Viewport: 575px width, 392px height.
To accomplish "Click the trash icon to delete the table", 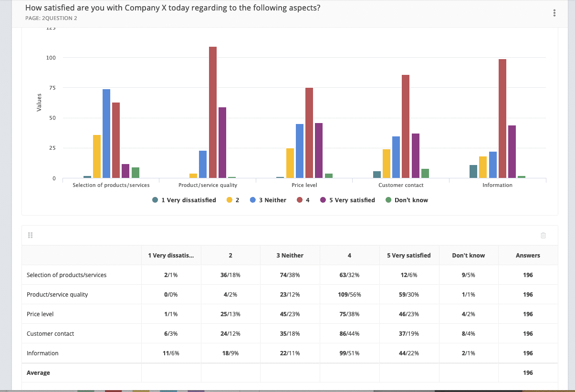I will 543,235.
